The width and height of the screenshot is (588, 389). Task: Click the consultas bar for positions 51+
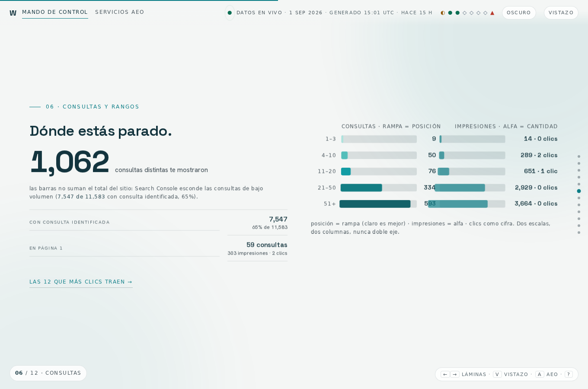click(375, 204)
